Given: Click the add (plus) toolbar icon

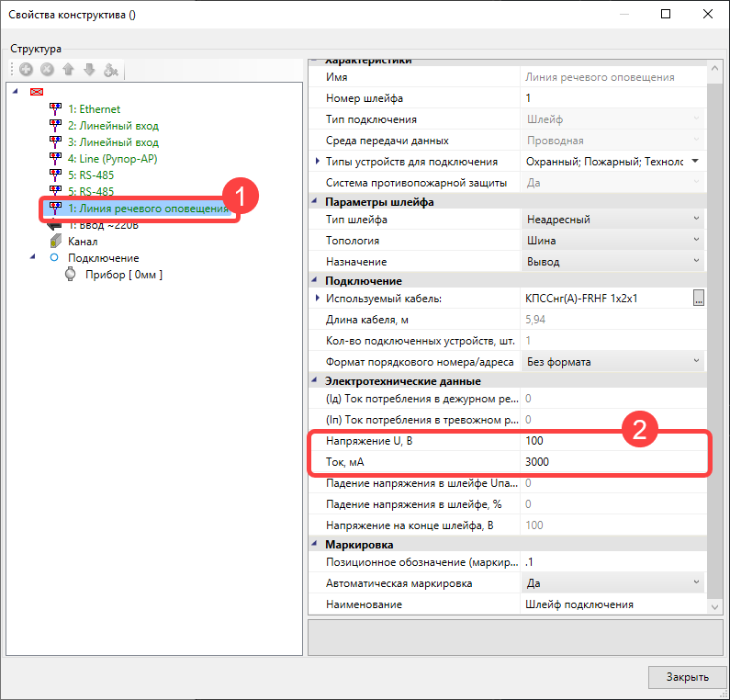Looking at the screenshot, I should point(26,70).
